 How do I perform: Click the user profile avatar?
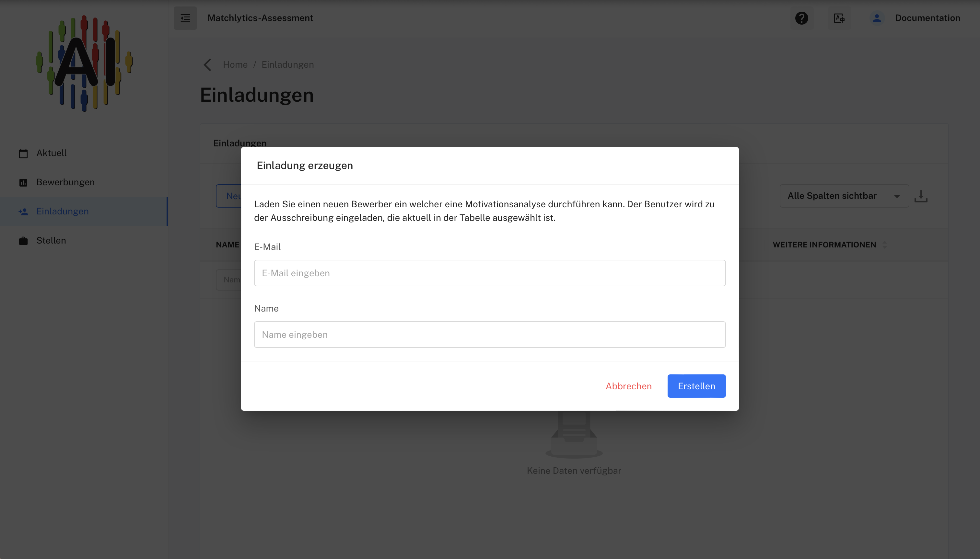coord(876,18)
